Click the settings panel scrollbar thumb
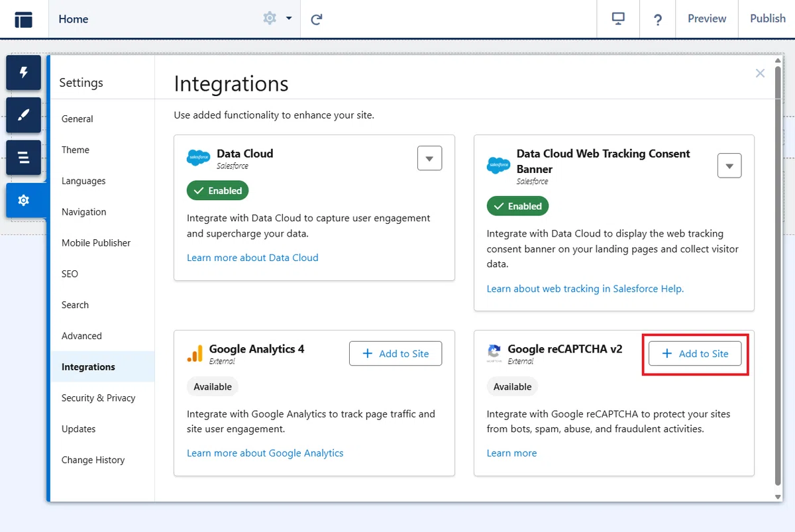The image size is (795, 532). [778, 275]
